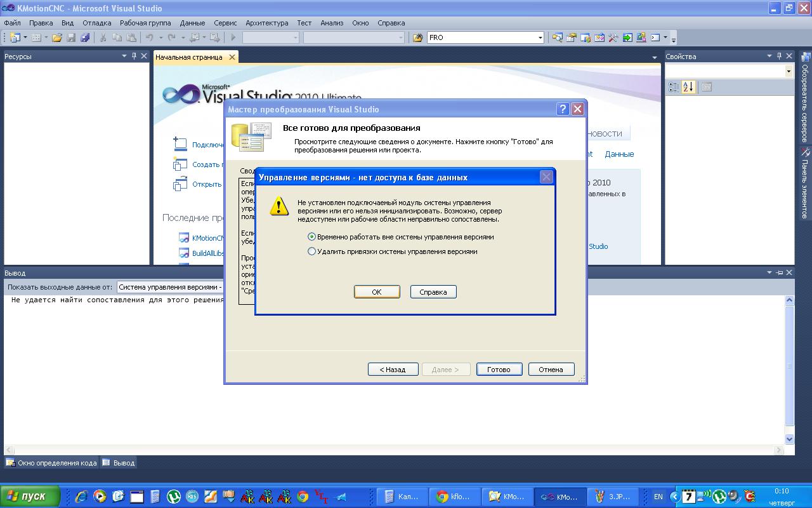Image resolution: width=812 pixels, height=508 pixels.
Task: Open the document tab list dropdown arrow
Action: [x=655, y=57]
